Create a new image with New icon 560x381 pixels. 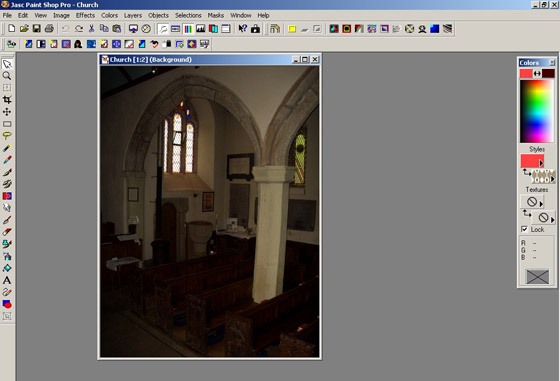11,29
